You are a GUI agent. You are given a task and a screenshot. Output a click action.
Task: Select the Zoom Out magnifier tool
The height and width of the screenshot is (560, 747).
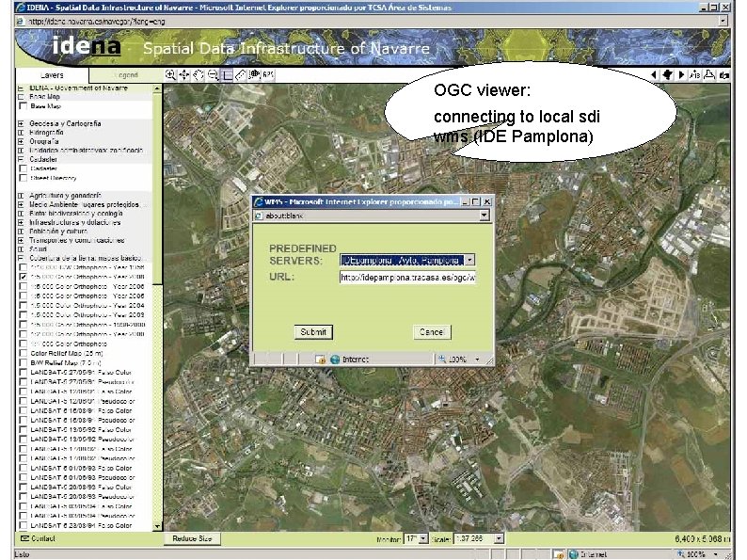[x=213, y=75]
